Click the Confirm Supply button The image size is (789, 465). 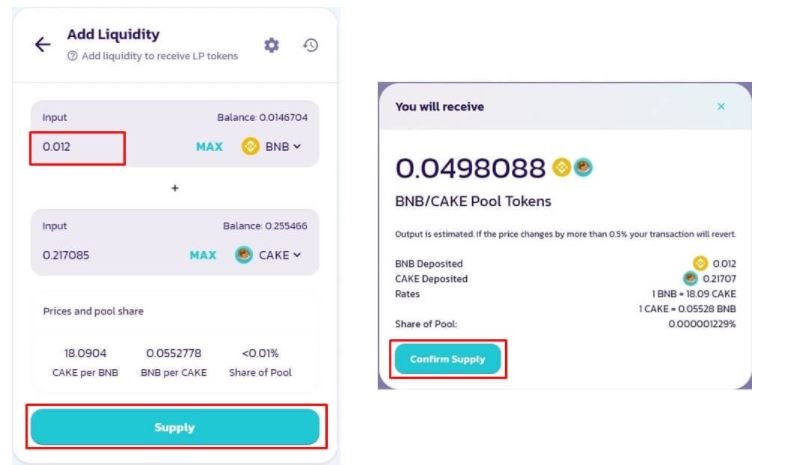pos(447,359)
